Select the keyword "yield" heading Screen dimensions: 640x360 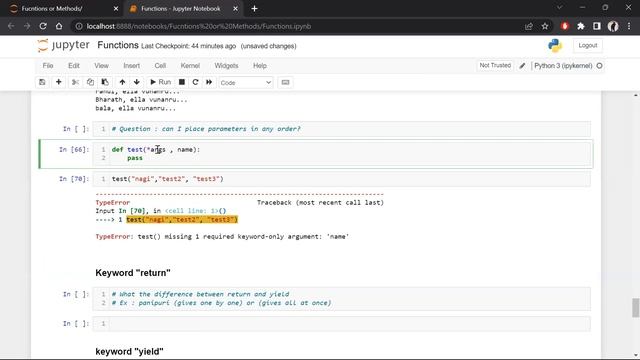click(129, 351)
